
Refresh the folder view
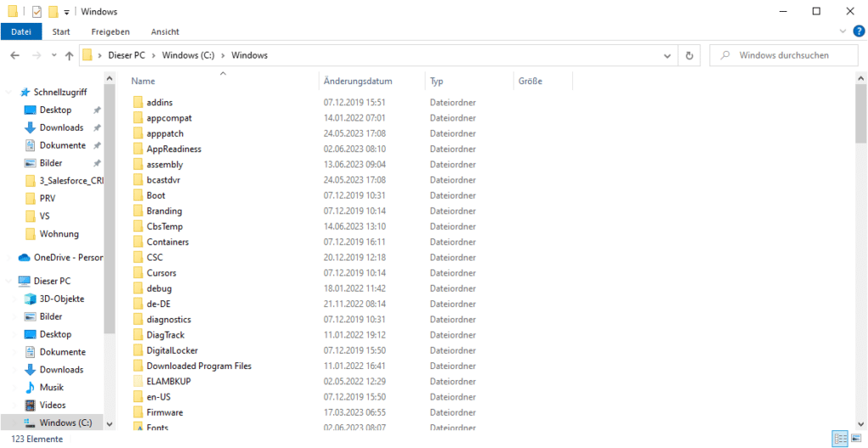689,55
